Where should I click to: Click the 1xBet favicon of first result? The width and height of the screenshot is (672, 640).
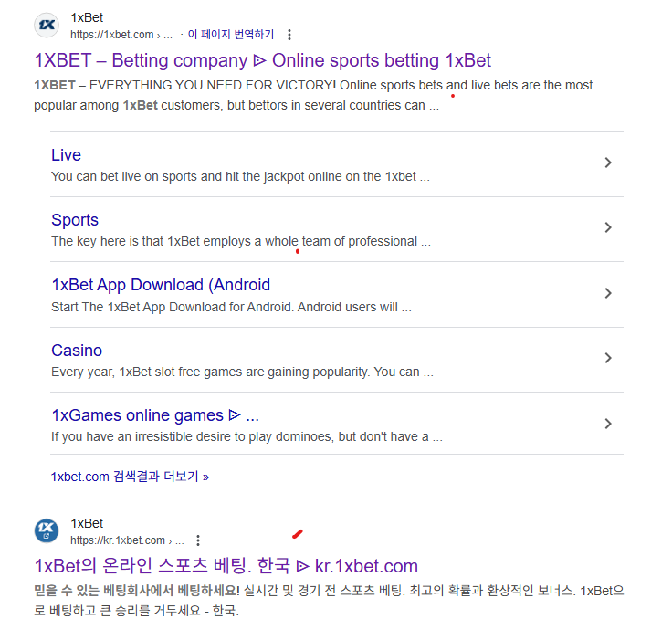[47, 26]
